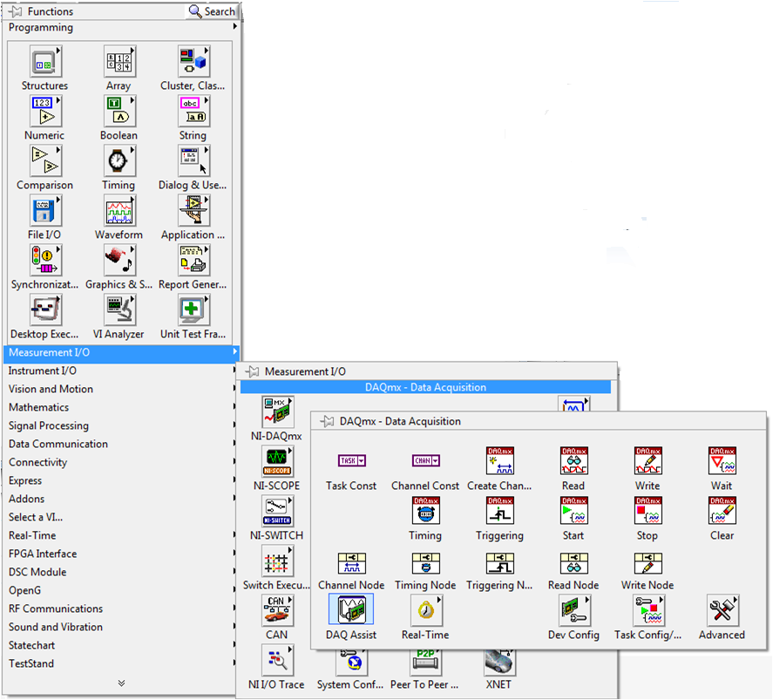
Task: Pin the Measurement I/O palette thumbtack
Action: pos(252,371)
